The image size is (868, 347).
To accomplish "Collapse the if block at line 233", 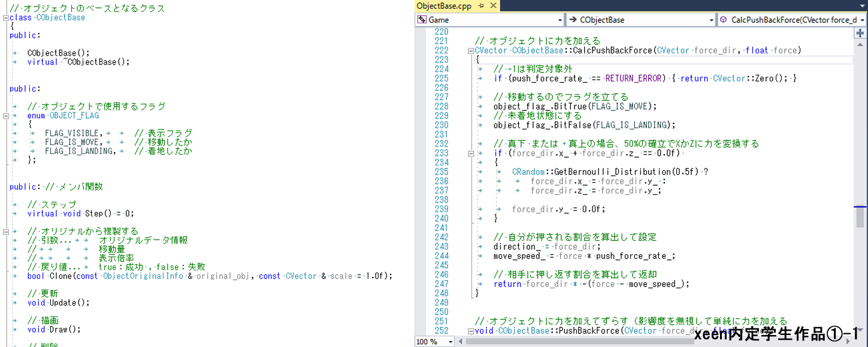I will pyautogui.click(x=471, y=153).
